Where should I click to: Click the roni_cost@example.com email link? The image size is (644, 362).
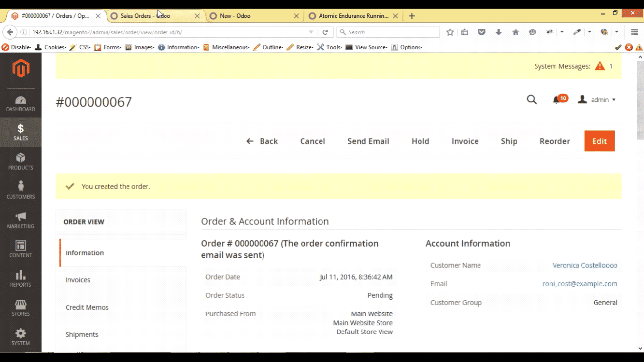click(580, 284)
